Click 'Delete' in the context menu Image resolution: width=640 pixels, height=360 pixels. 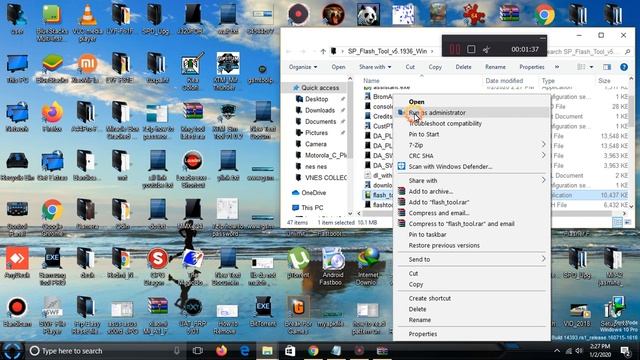[x=417, y=309]
